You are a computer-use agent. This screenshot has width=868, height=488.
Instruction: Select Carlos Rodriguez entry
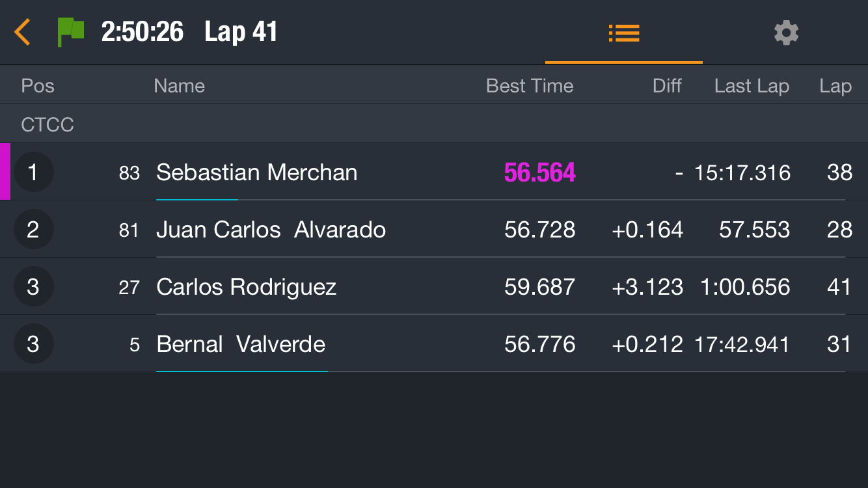click(434, 286)
